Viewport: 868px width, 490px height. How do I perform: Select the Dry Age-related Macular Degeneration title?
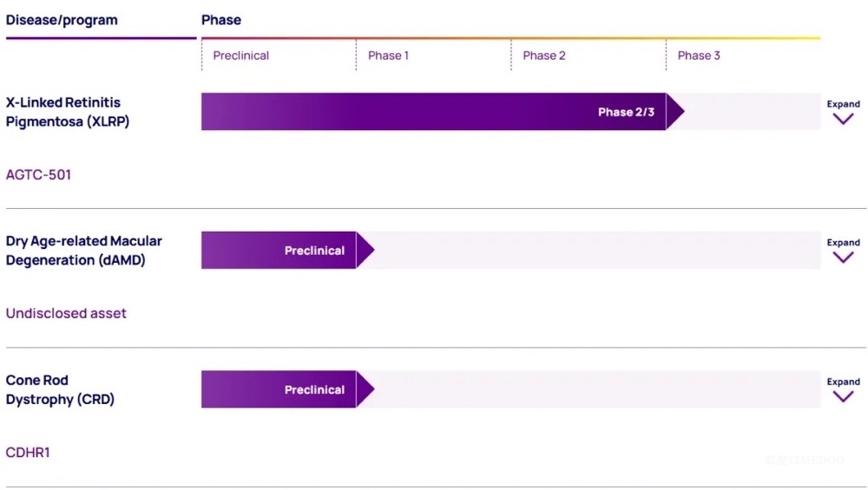click(x=83, y=251)
